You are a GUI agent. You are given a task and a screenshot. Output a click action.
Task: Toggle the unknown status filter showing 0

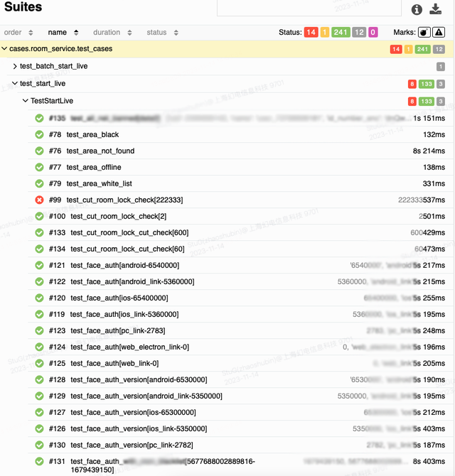(x=373, y=32)
